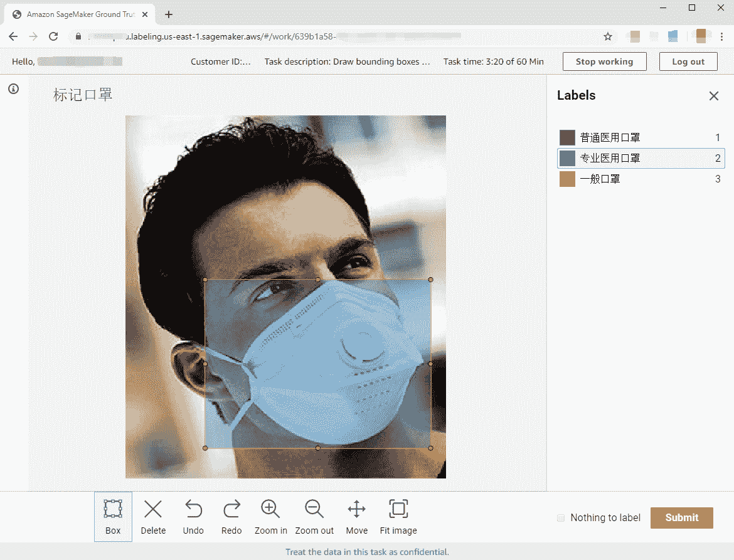Screen dimensions: 734x560
Task: Click the bounding box bottom-right handle
Action: coord(430,448)
